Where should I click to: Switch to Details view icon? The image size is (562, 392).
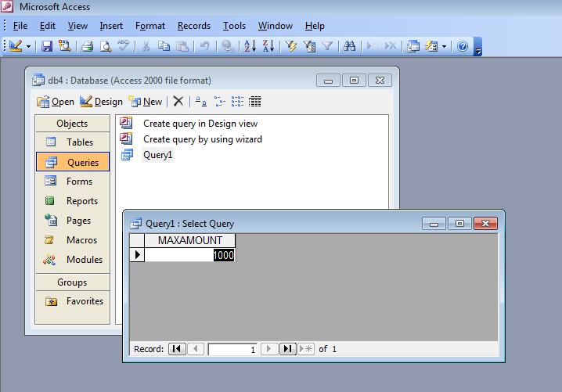coord(255,102)
